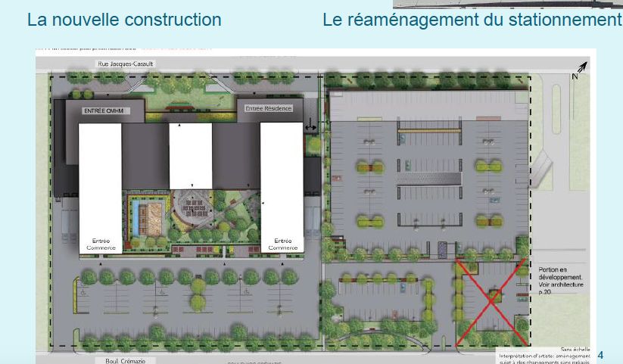Click the slide page number 4
Image resolution: width=623 pixels, height=364 pixels.
coord(600,354)
